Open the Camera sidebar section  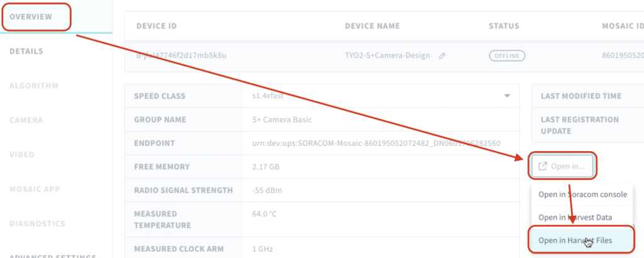tap(26, 120)
